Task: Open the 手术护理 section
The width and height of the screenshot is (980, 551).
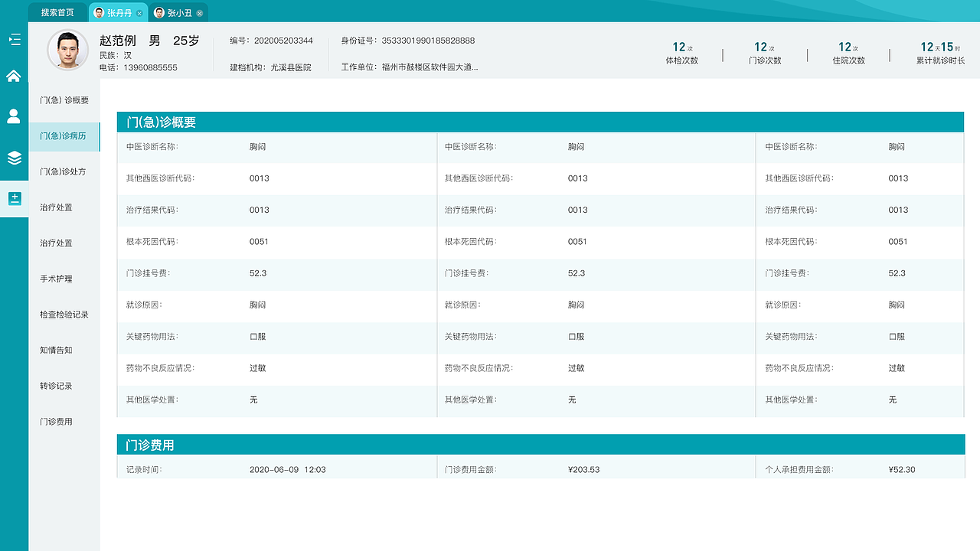Action: (x=64, y=279)
